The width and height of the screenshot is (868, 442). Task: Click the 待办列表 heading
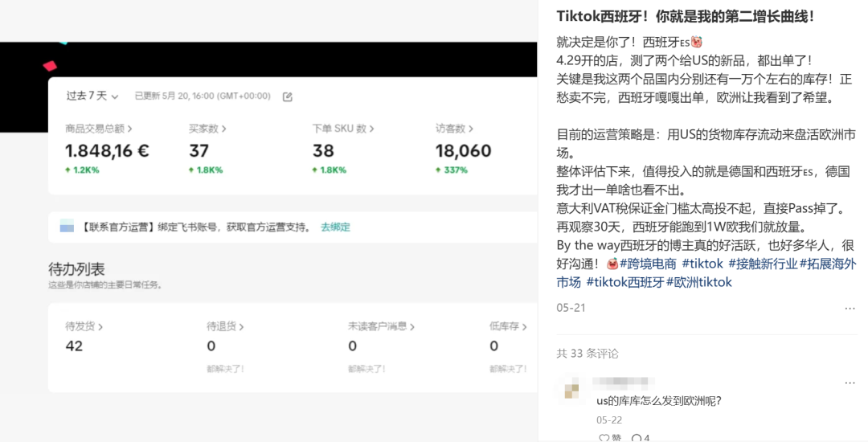pos(76,269)
